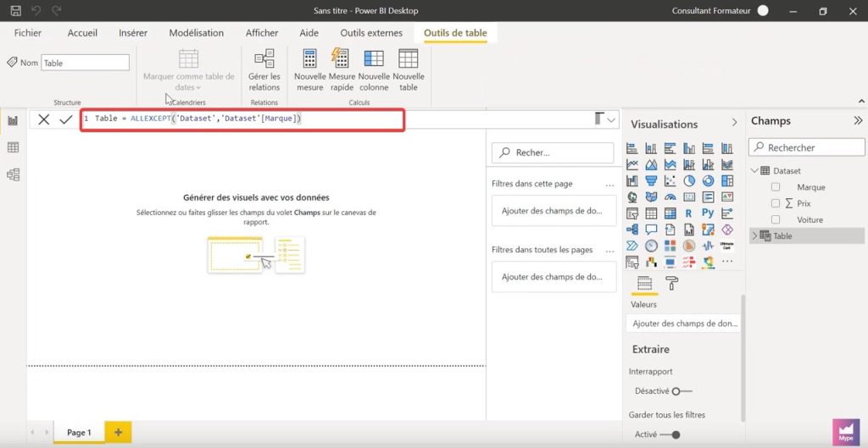Open the Outils externes tab
Viewport: 868px width, 448px height.
coord(371,33)
